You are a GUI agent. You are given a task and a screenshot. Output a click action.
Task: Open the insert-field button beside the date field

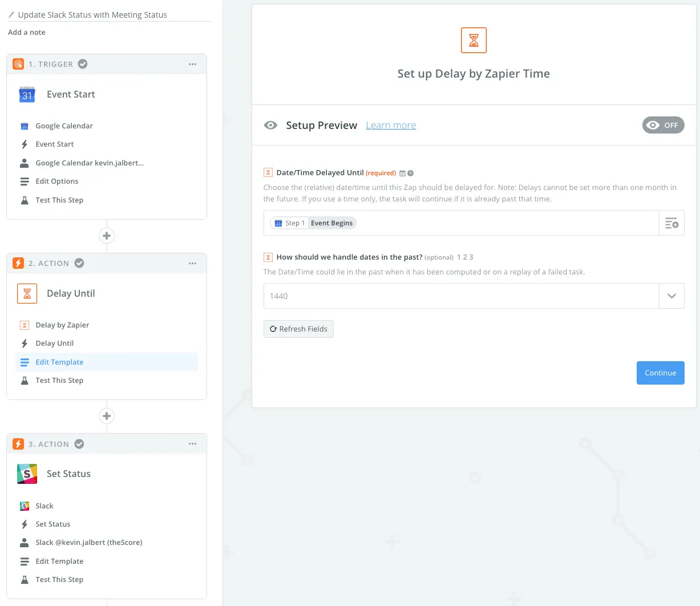pos(671,223)
